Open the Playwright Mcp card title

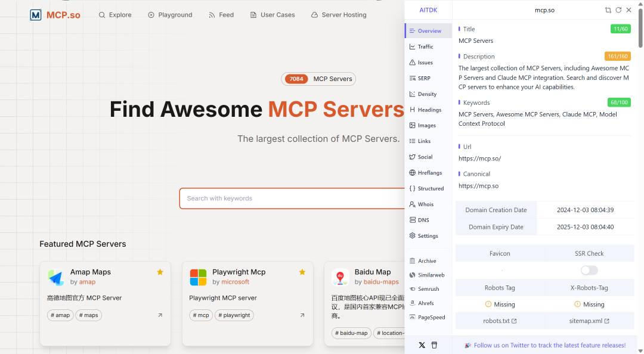coord(239,272)
